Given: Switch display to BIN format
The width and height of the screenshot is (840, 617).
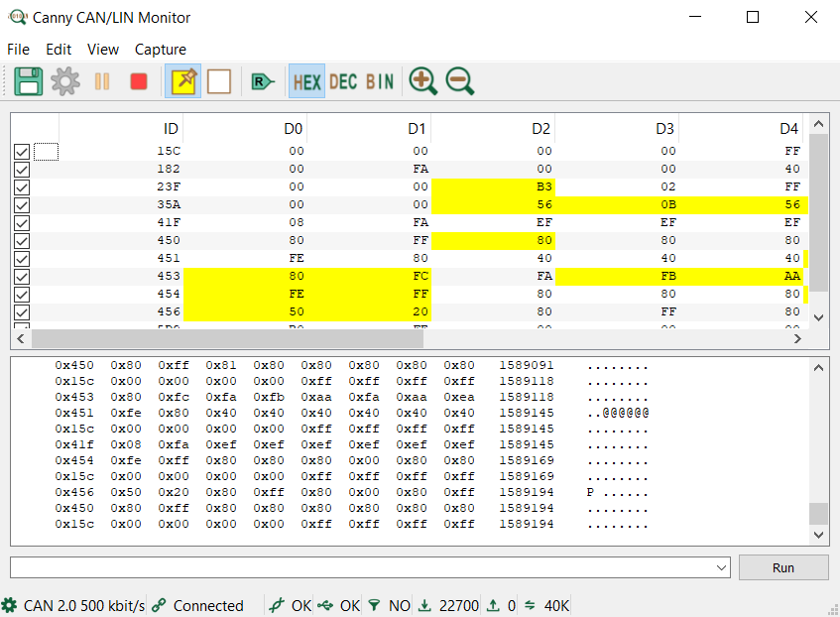Looking at the screenshot, I should click(x=380, y=81).
